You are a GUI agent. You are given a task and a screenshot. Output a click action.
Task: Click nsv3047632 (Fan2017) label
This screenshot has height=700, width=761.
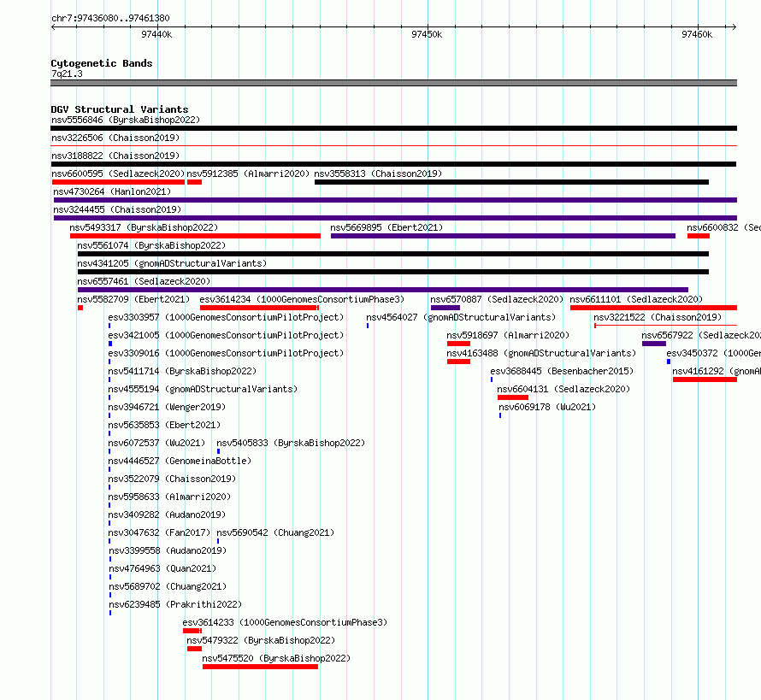click(159, 532)
